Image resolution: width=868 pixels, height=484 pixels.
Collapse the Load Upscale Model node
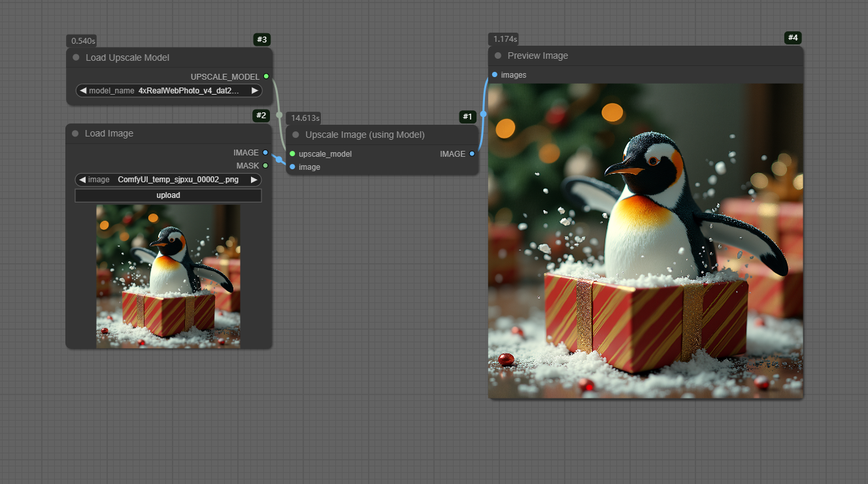coord(76,57)
